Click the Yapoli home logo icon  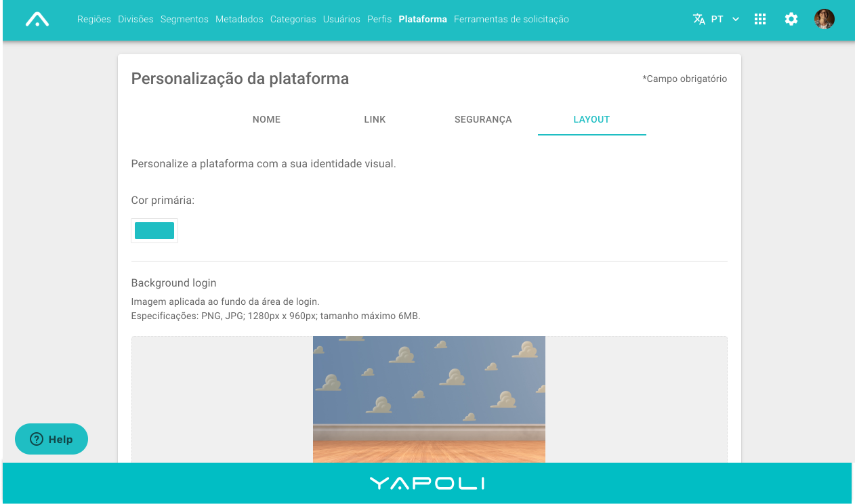(x=37, y=19)
